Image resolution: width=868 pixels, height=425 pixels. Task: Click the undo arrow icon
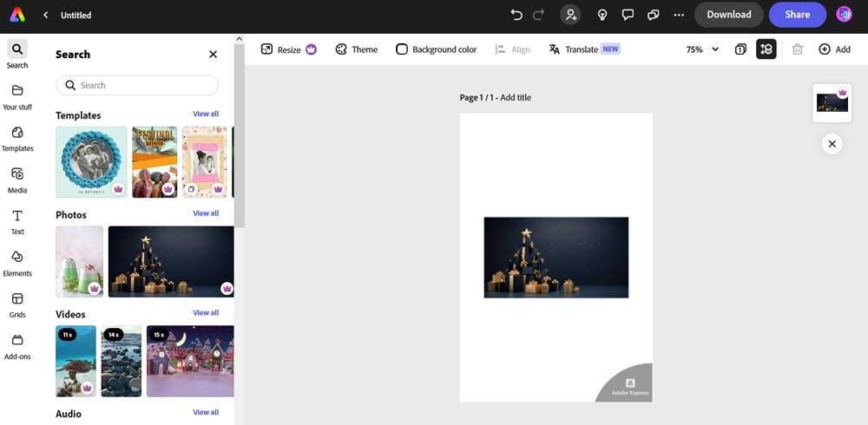516,15
